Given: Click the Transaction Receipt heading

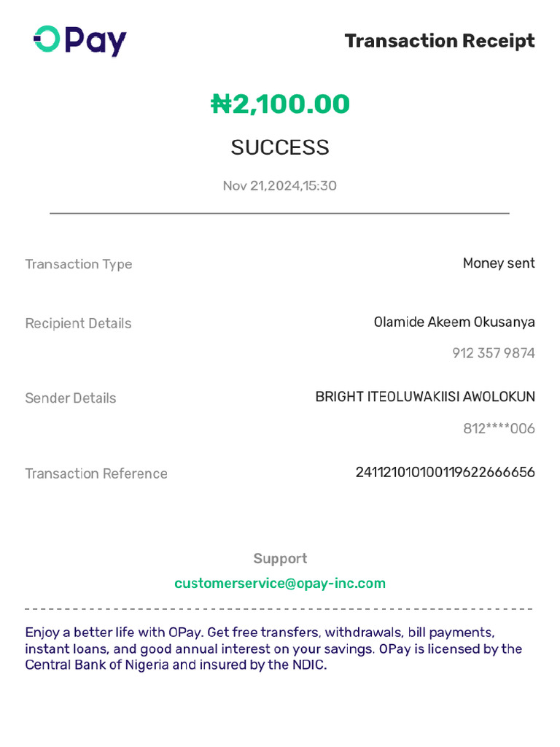Looking at the screenshot, I should tap(440, 42).
